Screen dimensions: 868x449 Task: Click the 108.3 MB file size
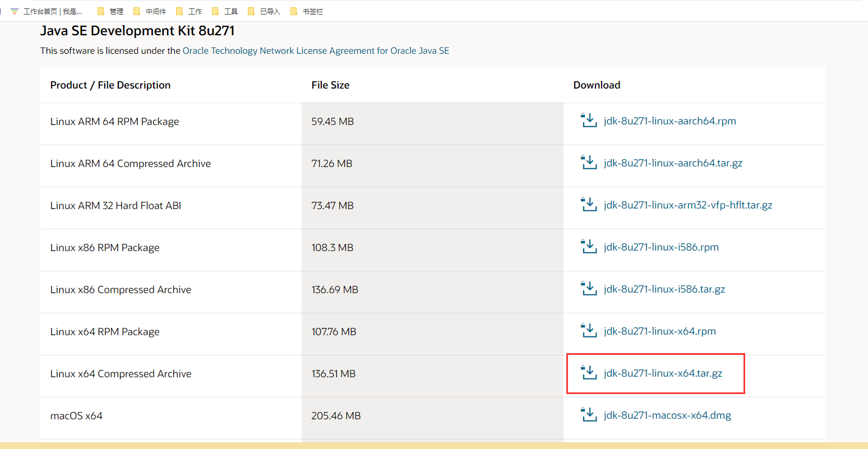333,248
